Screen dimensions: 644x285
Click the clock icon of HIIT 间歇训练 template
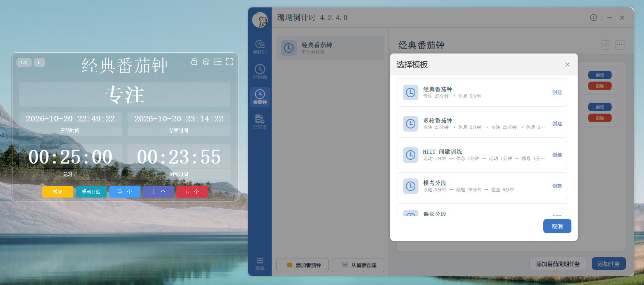point(411,155)
